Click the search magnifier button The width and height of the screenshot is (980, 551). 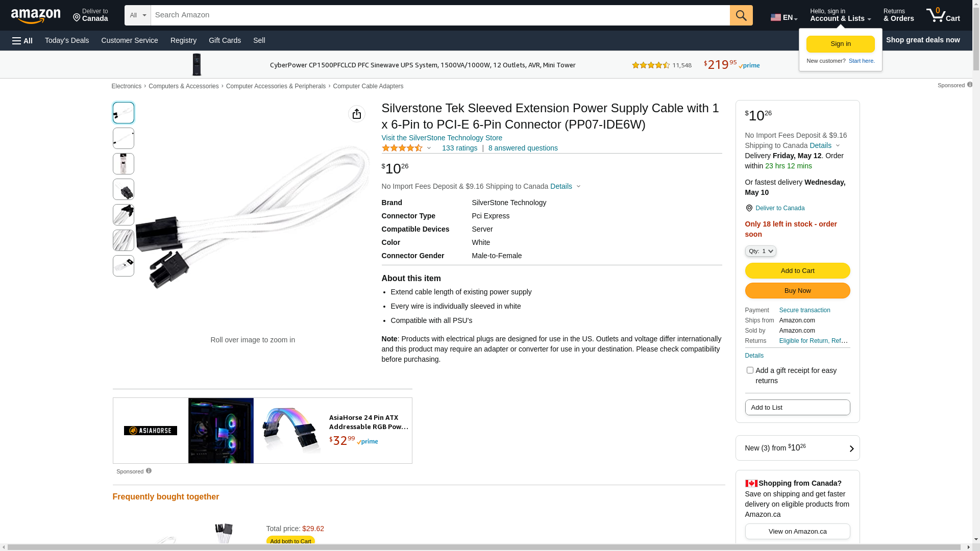click(741, 15)
